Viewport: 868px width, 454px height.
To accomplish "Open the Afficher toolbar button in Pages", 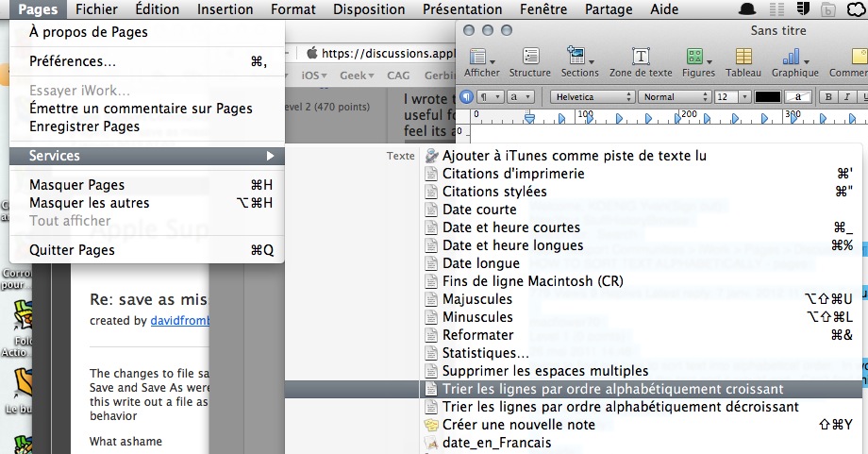I will (x=481, y=62).
